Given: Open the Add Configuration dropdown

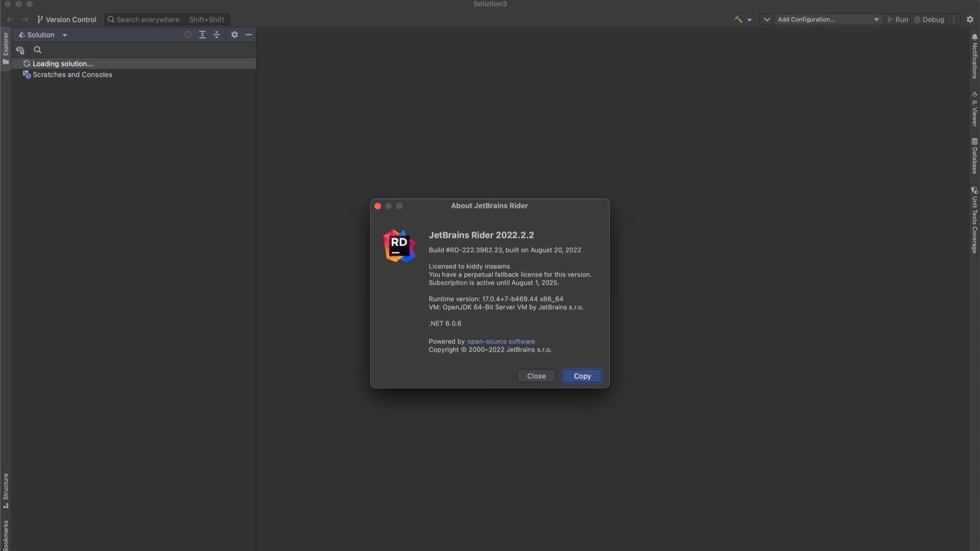Looking at the screenshot, I should point(828,20).
